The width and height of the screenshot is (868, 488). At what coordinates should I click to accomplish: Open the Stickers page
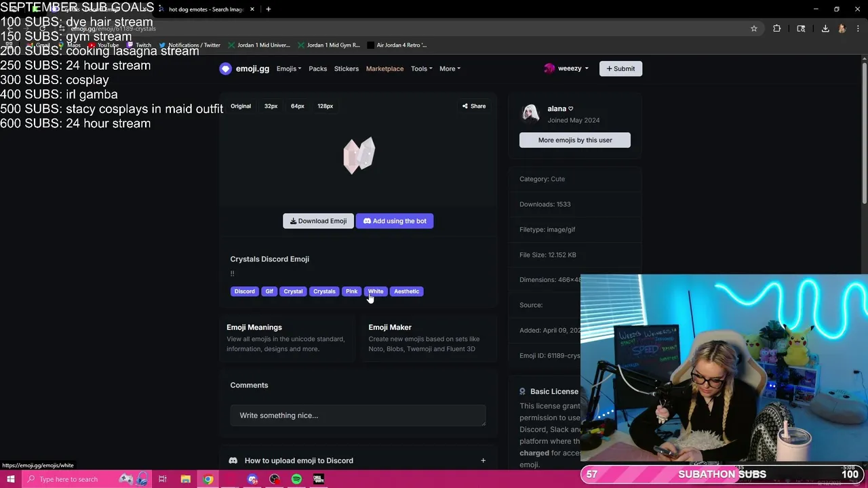point(347,68)
